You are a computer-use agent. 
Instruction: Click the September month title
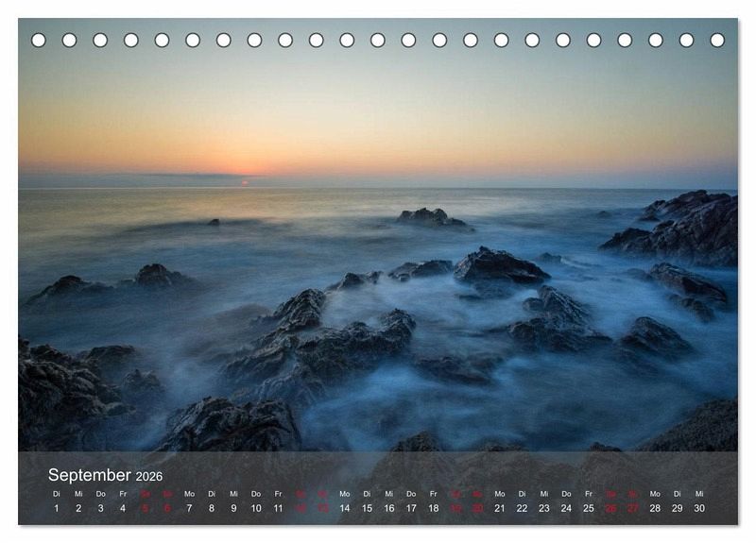pos(90,475)
